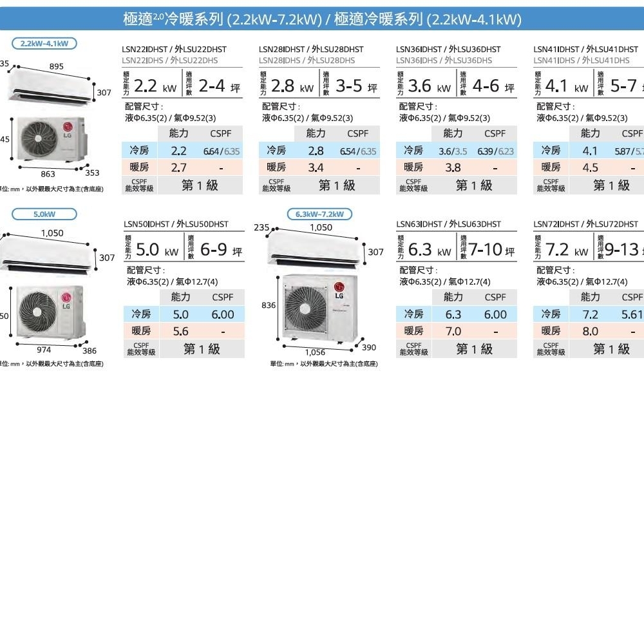
Task: Click the 5.0 kW rated capacity value
Action: point(157,250)
